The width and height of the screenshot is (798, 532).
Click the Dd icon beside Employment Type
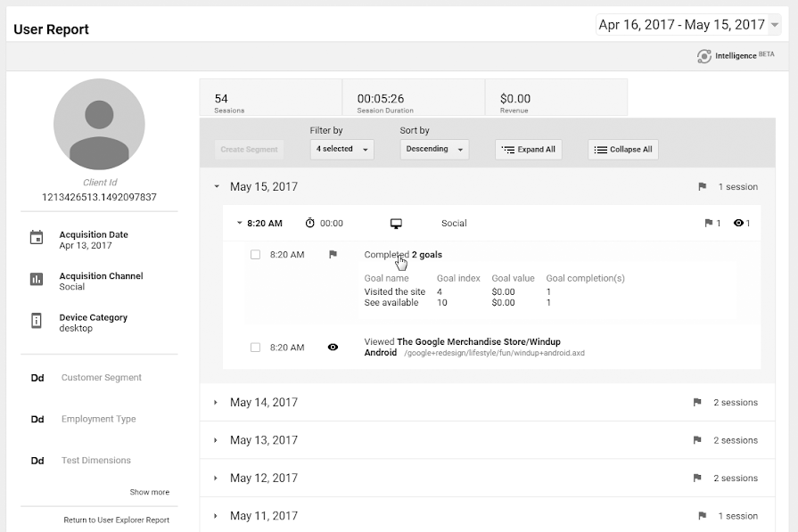coord(37,419)
